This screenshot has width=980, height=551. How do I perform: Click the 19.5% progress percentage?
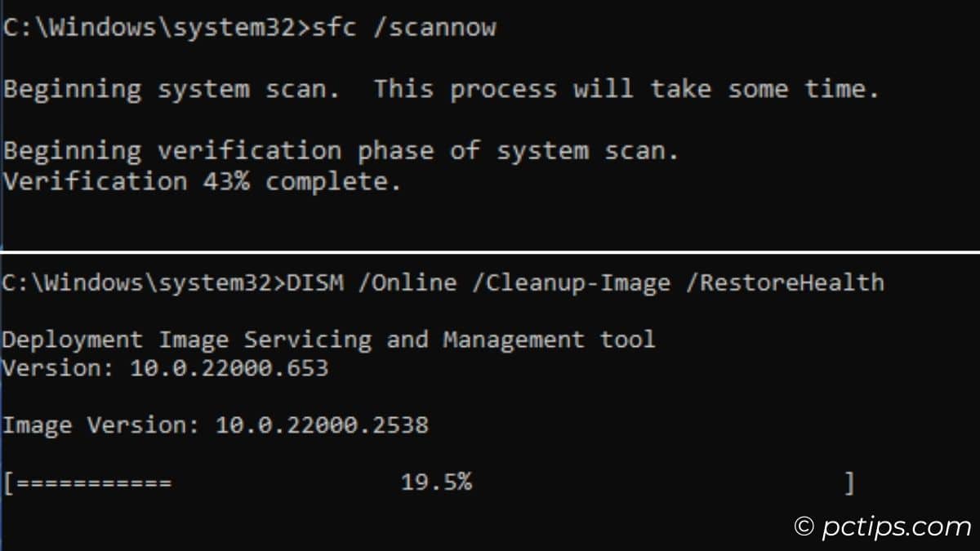[436, 482]
